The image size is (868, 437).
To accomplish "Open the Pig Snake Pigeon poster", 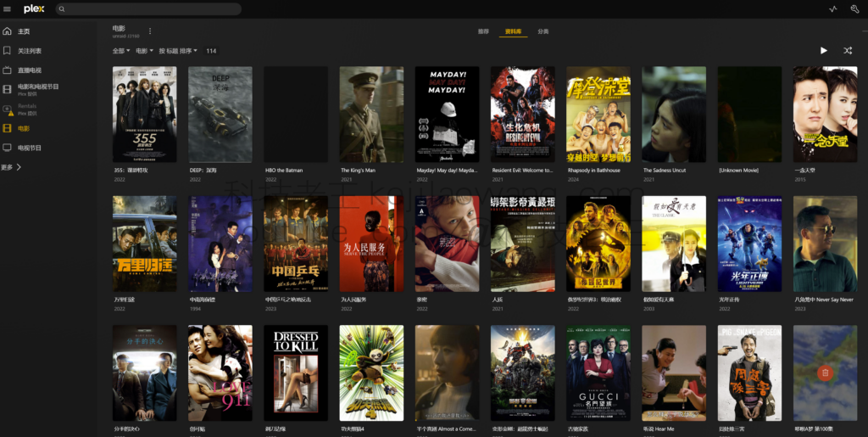I will click(749, 373).
